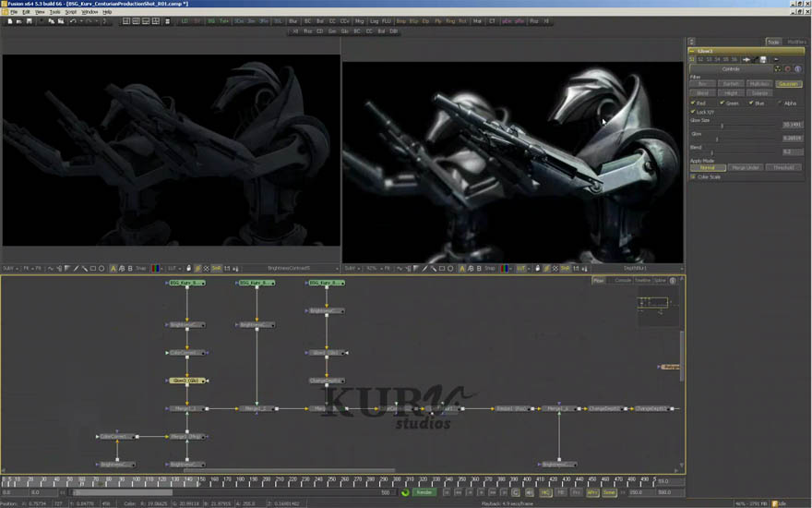Add a Loader with the LD tool button

tap(185, 21)
